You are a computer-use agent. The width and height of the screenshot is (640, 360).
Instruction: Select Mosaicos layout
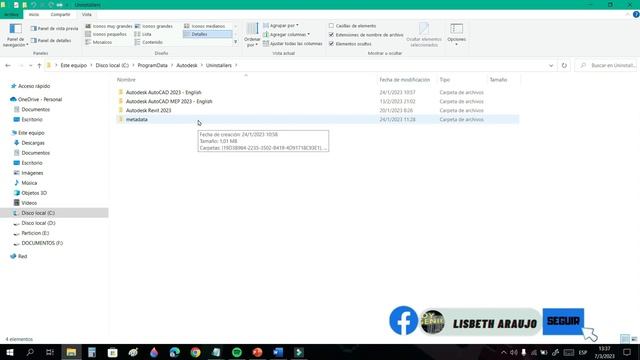(98, 42)
